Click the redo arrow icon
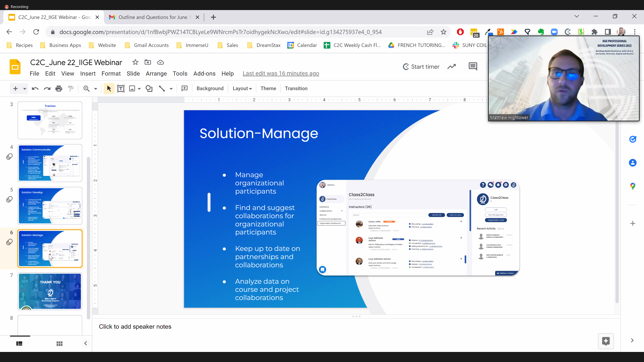This screenshot has height=362, width=644. 47,88
